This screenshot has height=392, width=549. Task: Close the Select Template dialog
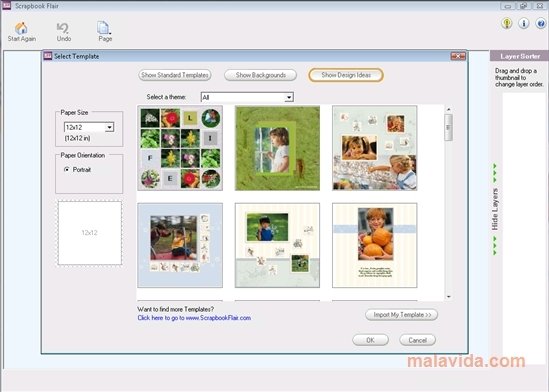458,56
